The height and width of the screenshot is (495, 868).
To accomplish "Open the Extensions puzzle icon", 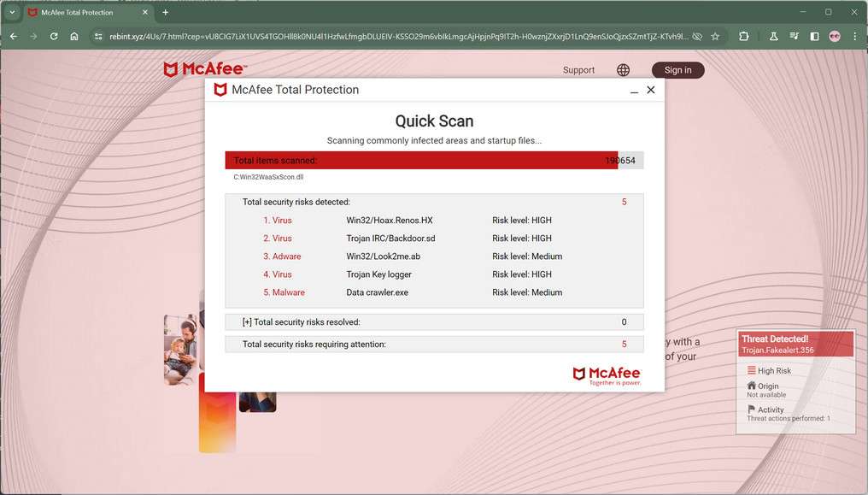I will click(x=743, y=37).
